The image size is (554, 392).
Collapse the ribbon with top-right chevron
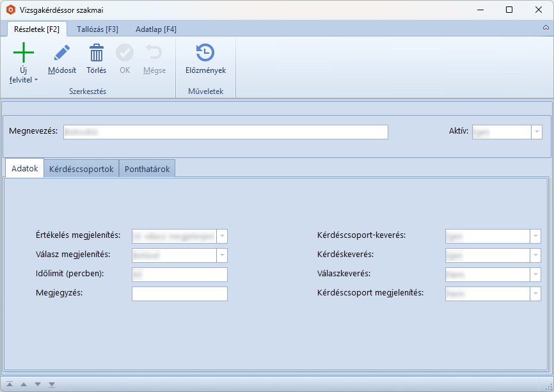tap(546, 28)
